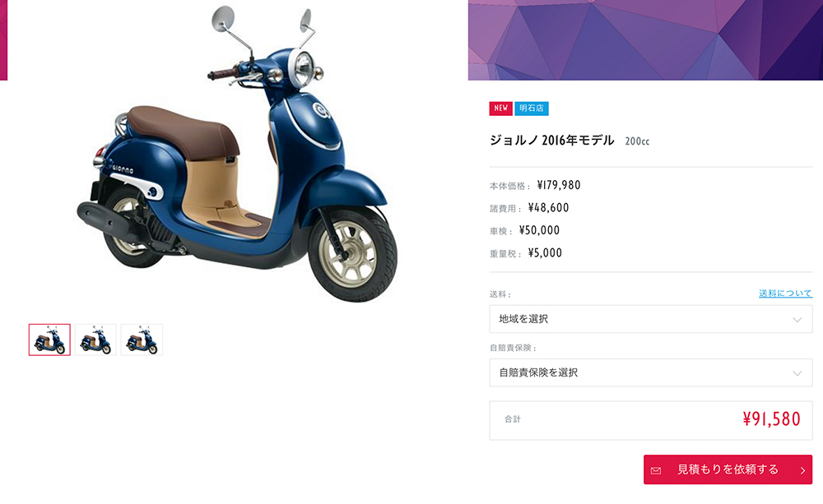Click the purple polygon banner
Viewport: 823px width, 504px height.
(645, 39)
